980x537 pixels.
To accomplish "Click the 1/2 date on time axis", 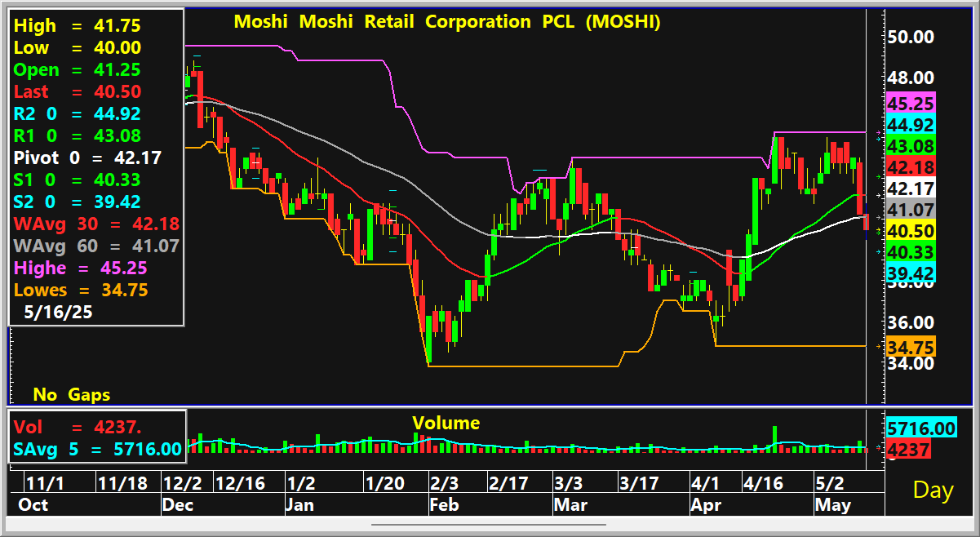I will tap(301, 483).
